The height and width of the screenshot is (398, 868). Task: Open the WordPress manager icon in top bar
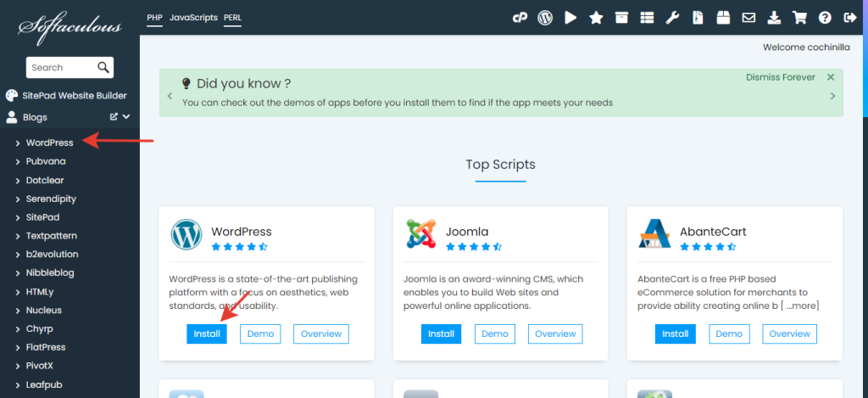pos(545,18)
